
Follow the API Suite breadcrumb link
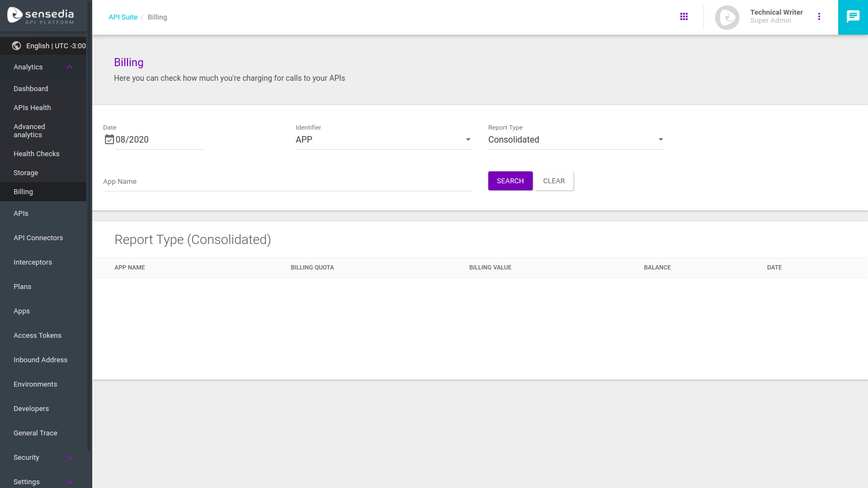tap(123, 17)
